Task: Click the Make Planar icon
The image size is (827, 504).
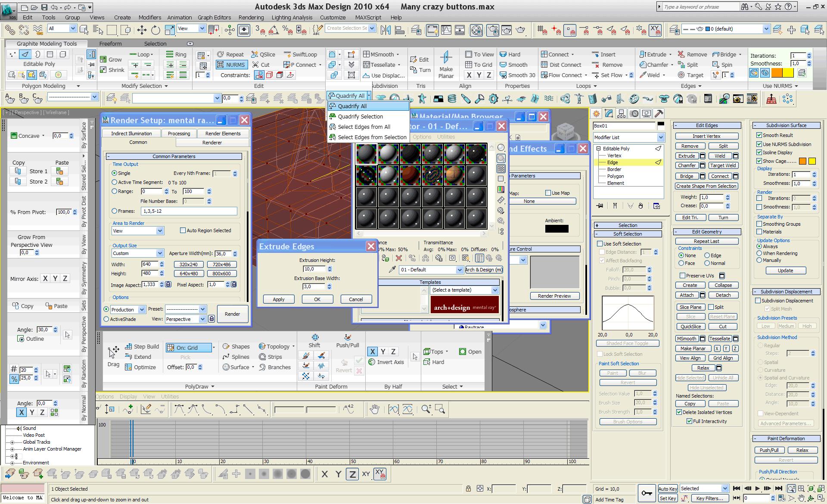Action: (x=446, y=58)
